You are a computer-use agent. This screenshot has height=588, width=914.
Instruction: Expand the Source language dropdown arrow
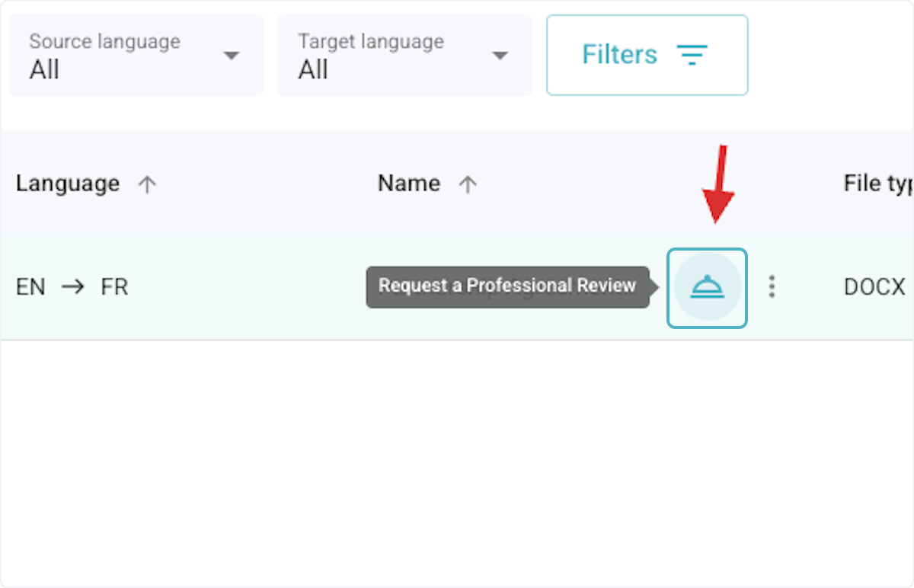click(231, 56)
